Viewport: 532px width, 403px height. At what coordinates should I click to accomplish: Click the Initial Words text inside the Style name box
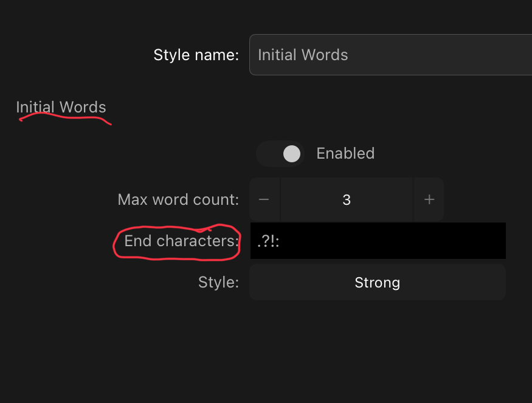[303, 55]
